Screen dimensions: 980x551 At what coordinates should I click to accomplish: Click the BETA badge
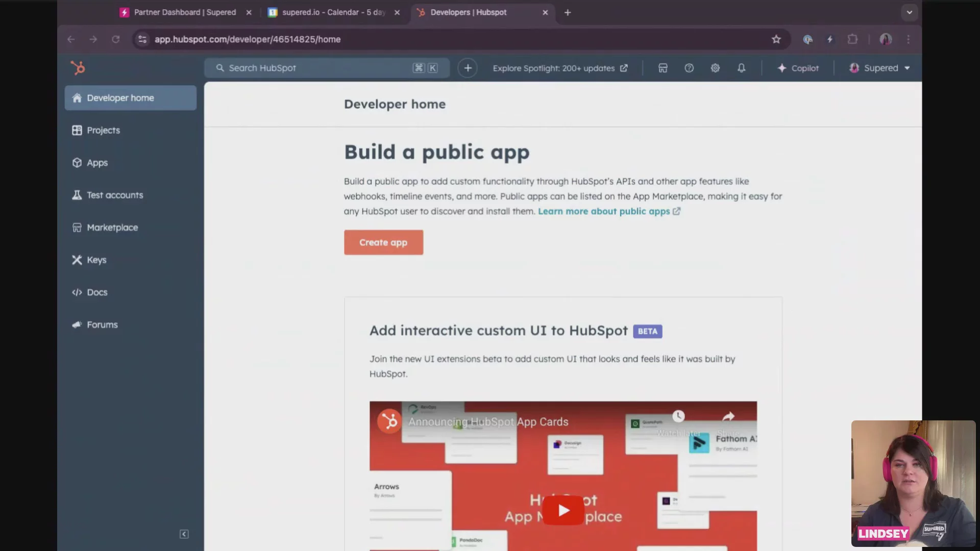coord(647,331)
